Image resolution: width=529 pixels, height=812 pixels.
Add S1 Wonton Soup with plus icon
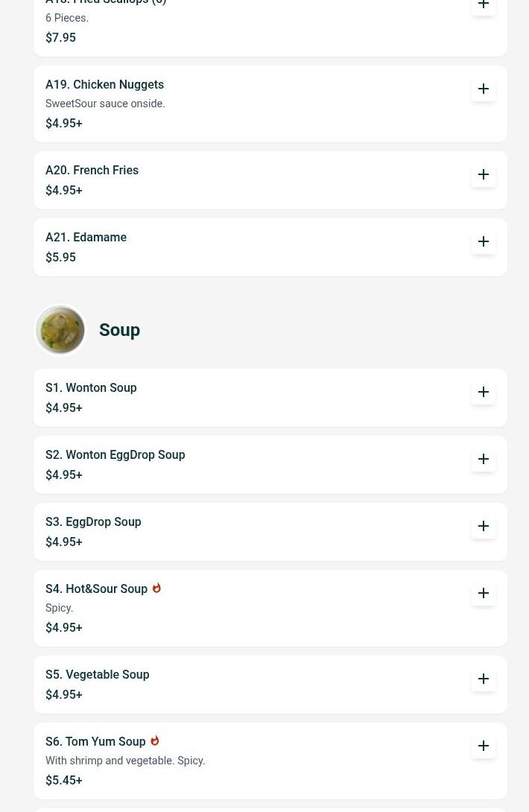(484, 392)
